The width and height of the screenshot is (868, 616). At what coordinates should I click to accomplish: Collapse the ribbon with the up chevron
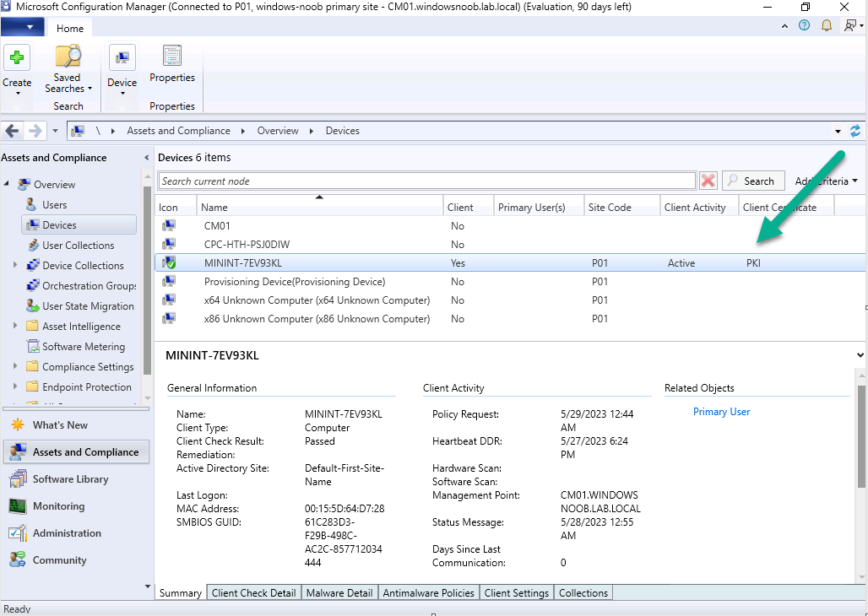[784, 26]
